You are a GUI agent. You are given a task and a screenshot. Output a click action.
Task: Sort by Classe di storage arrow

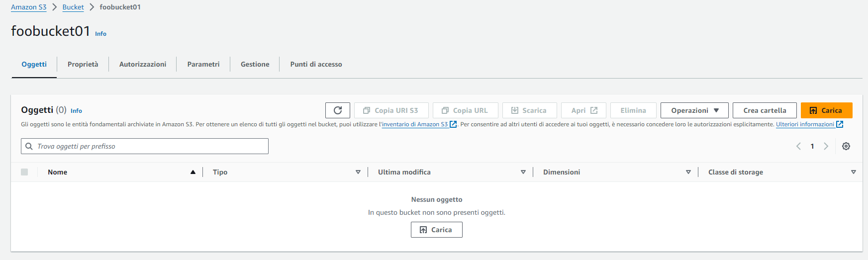[854, 172]
